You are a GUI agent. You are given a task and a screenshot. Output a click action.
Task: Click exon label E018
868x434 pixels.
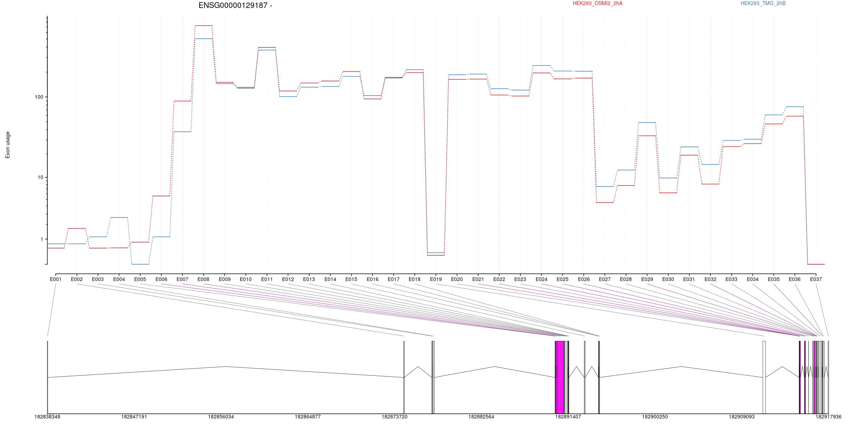414,279
